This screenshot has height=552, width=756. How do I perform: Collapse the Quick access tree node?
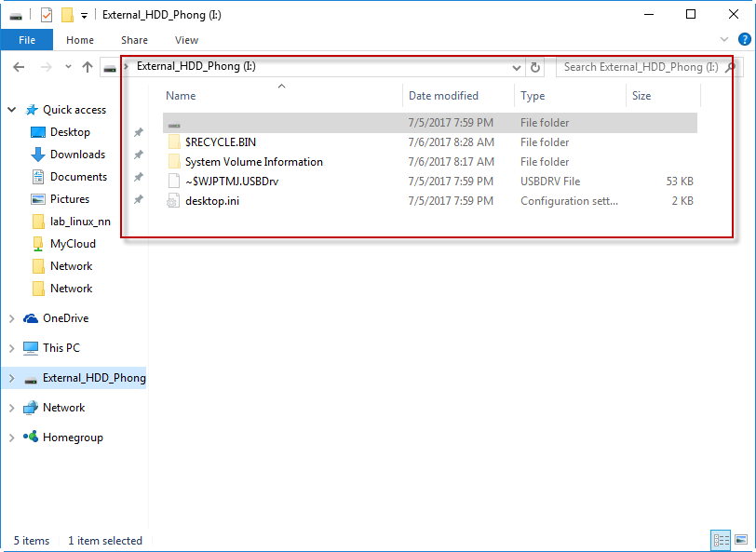pos(12,110)
